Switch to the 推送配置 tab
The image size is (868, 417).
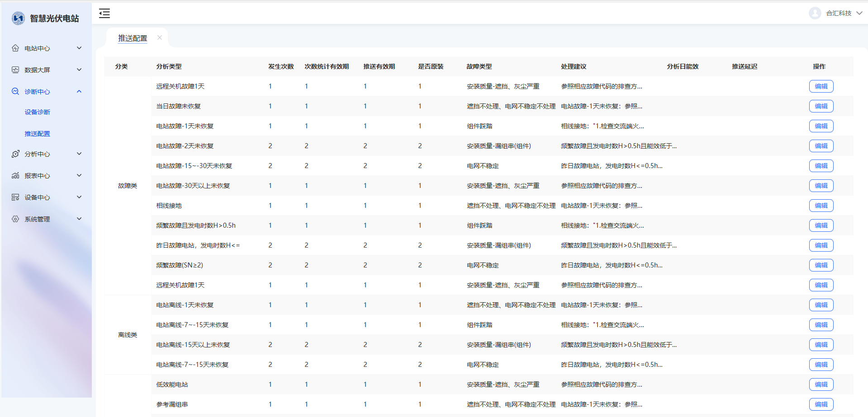click(133, 38)
